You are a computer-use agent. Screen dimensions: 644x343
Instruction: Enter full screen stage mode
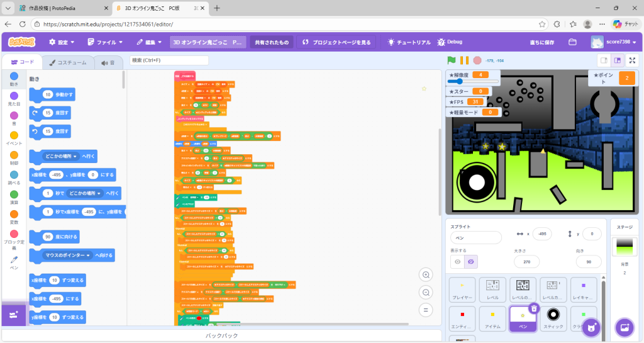click(632, 60)
